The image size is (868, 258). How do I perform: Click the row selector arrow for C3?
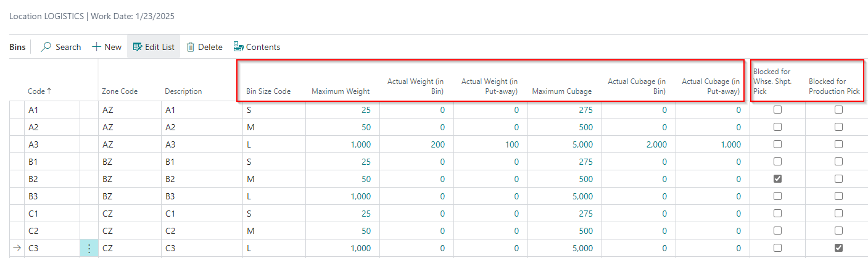(x=17, y=248)
